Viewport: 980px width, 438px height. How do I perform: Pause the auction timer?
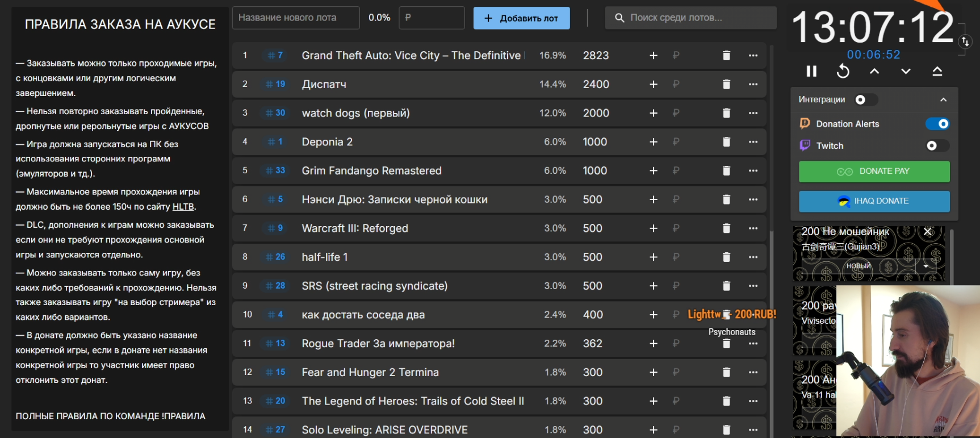click(x=812, y=71)
